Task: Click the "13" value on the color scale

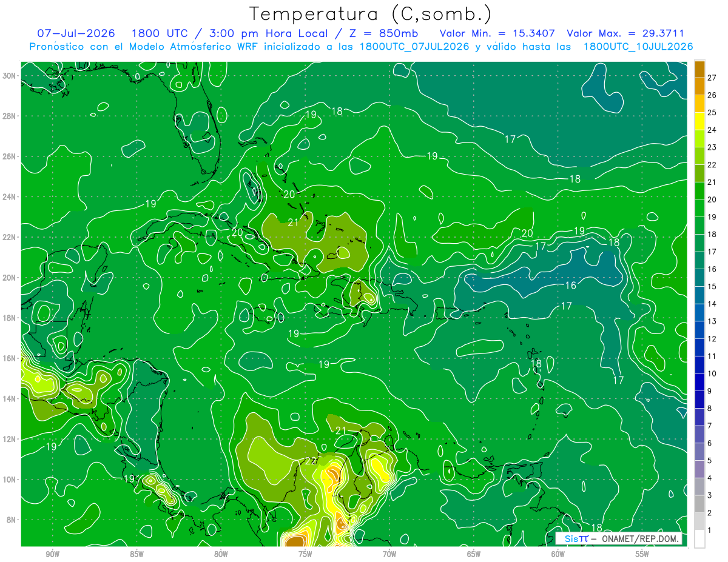Action: click(x=712, y=321)
